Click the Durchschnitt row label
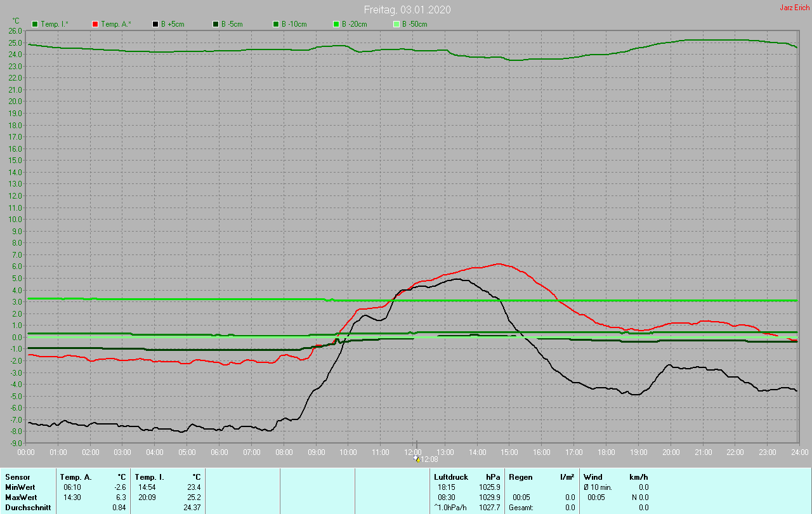 coord(28,508)
